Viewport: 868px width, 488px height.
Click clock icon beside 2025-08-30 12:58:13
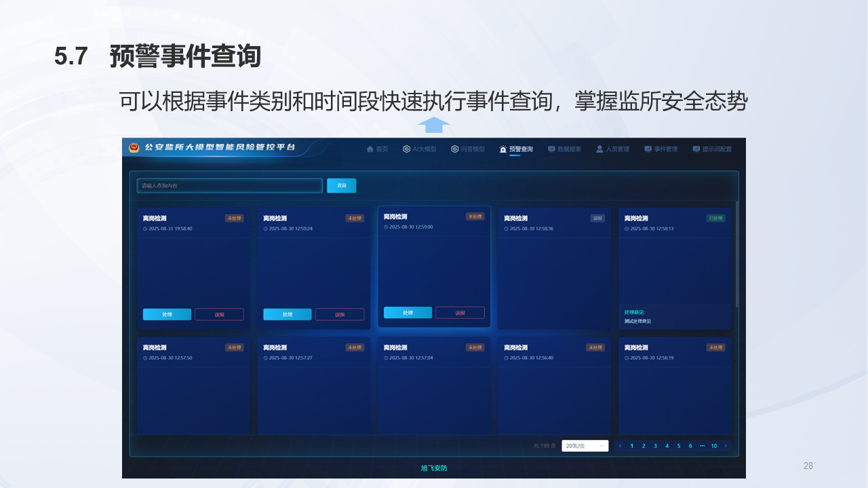coord(627,229)
